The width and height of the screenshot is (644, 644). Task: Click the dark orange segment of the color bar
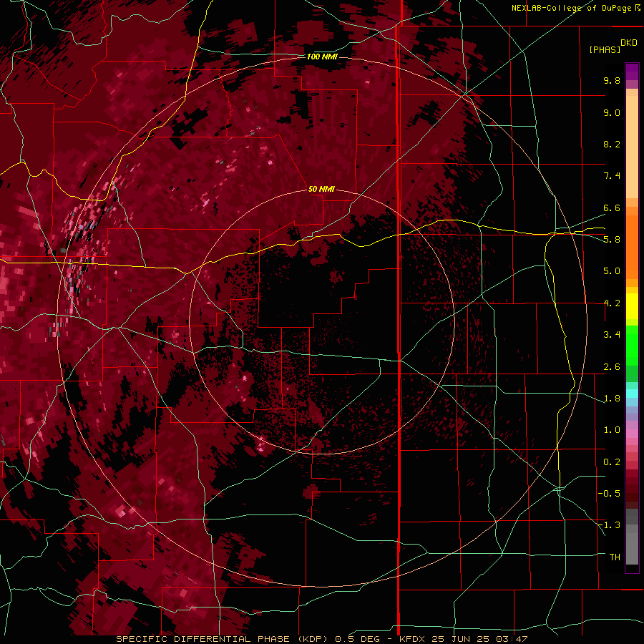[632, 246]
